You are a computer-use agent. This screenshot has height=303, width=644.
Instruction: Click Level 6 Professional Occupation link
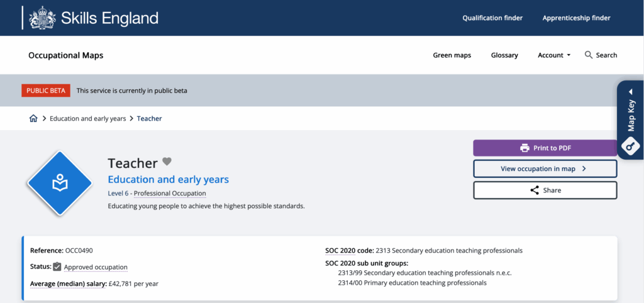coord(157,194)
